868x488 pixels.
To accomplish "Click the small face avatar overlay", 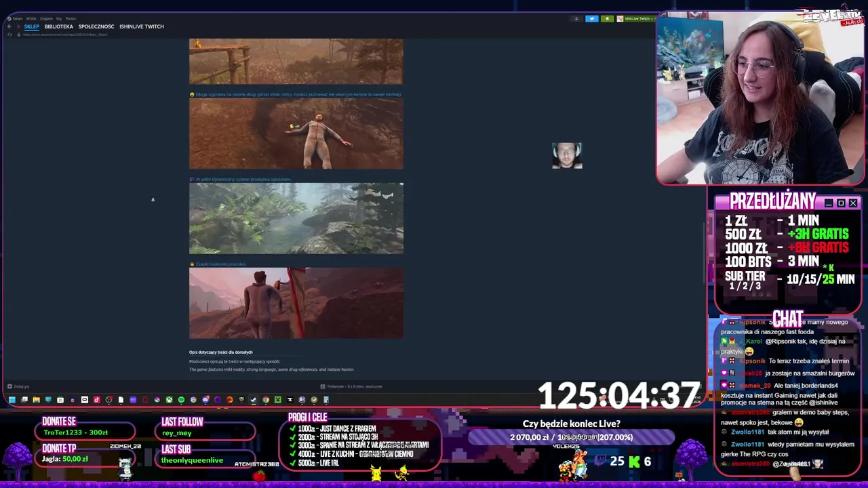I will click(x=567, y=155).
